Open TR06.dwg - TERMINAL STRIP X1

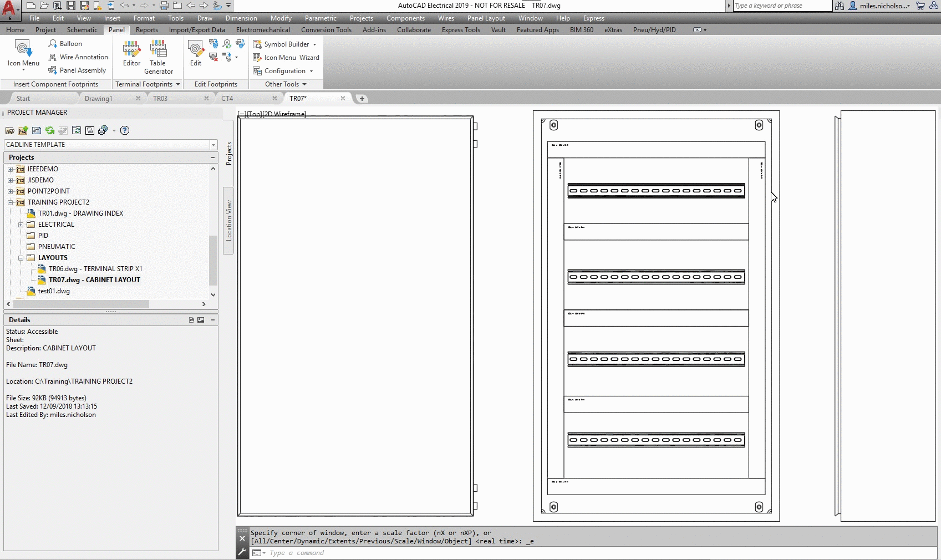click(95, 269)
